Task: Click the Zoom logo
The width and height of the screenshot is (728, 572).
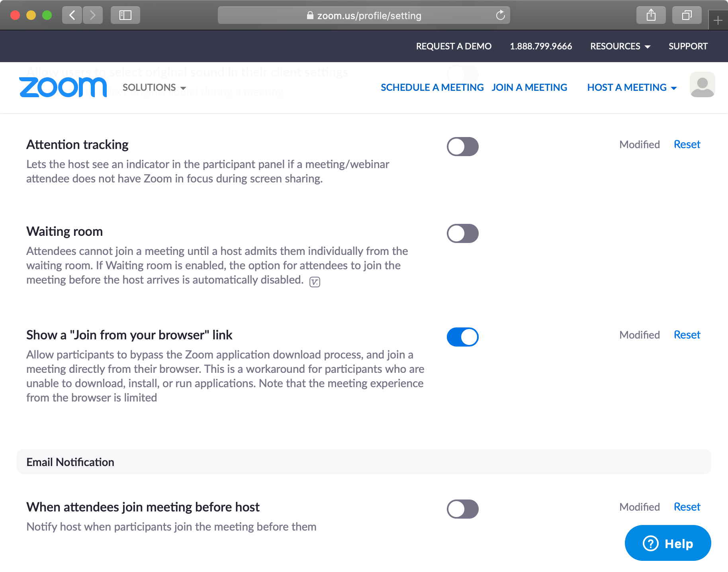Action: (63, 87)
